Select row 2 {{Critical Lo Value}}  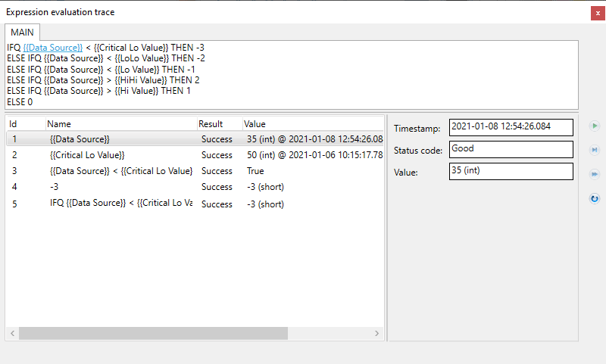tap(86, 155)
